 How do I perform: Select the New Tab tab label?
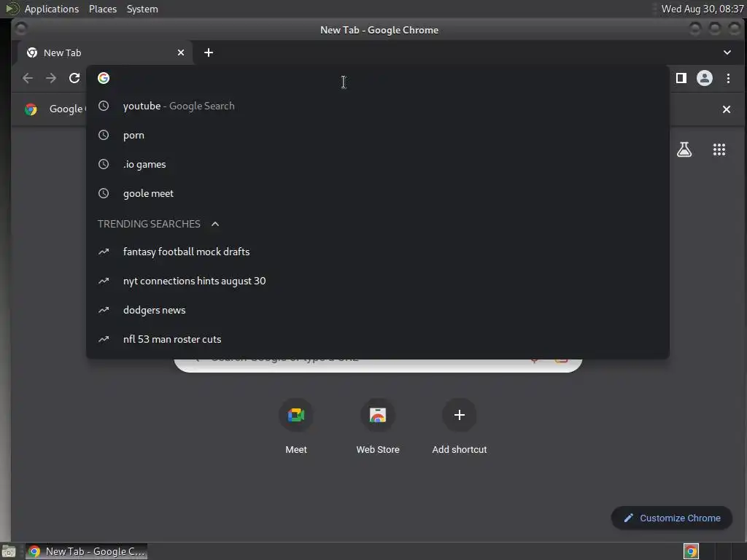click(63, 52)
